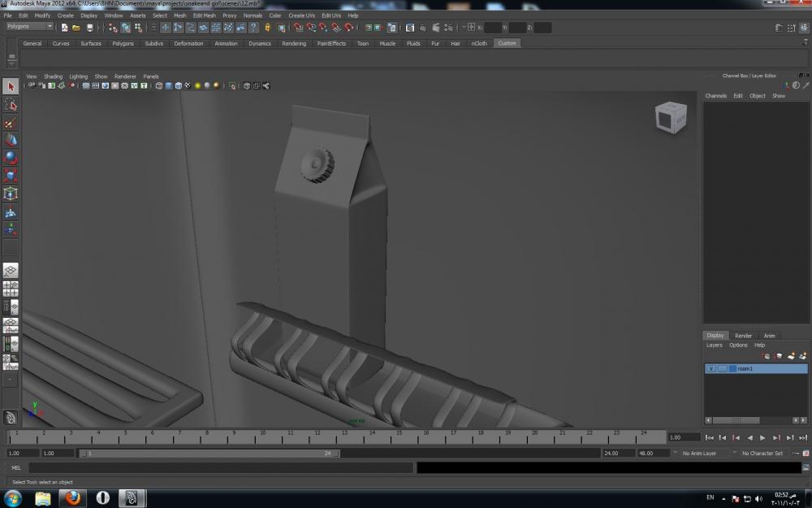Screen dimensions: 812x508
Task: Click room1 layer color swatch
Action: coord(732,369)
